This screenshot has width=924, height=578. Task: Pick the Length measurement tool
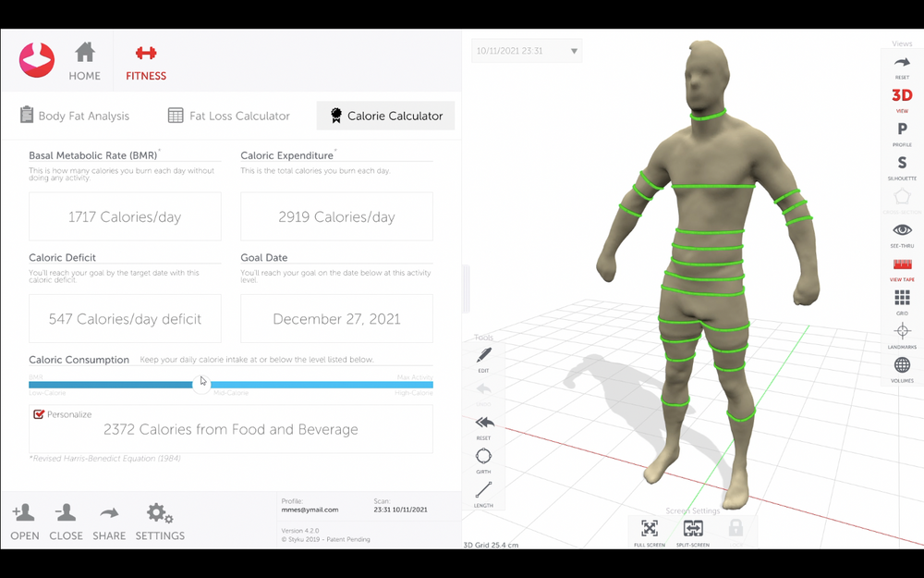482,493
